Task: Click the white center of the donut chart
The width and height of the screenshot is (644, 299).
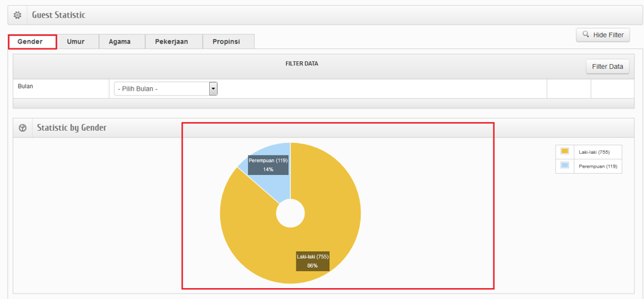Action: point(290,213)
